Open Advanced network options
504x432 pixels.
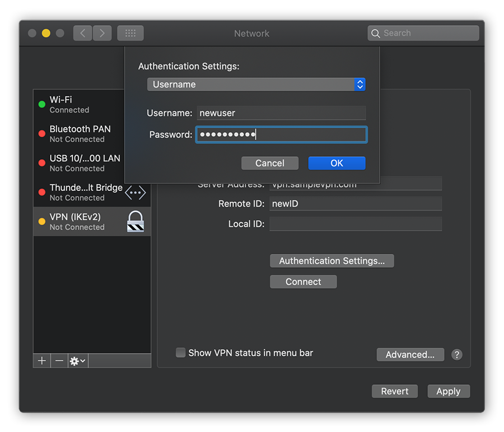point(410,355)
